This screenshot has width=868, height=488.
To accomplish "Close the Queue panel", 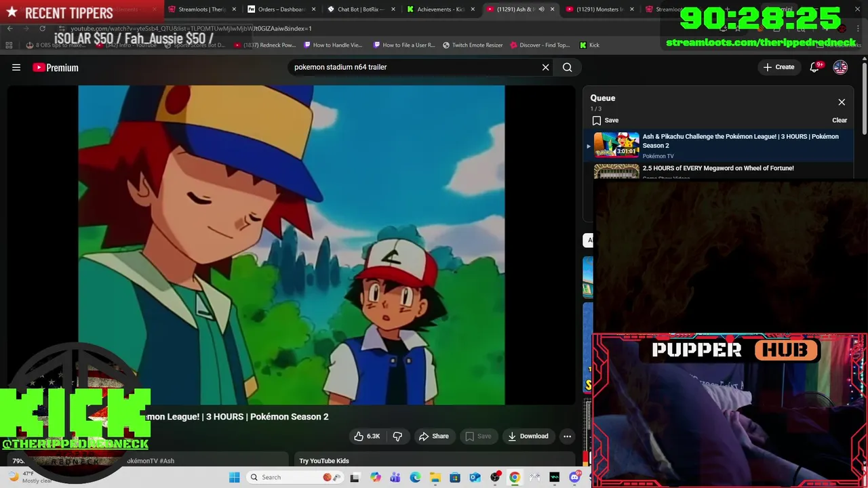I will [x=842, y=102].
